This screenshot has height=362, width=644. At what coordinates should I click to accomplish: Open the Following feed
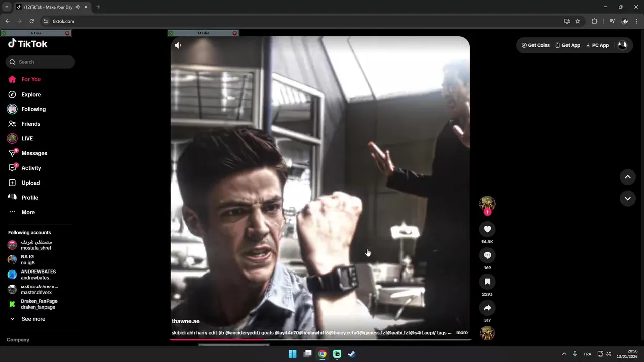(x=27, y=109)
